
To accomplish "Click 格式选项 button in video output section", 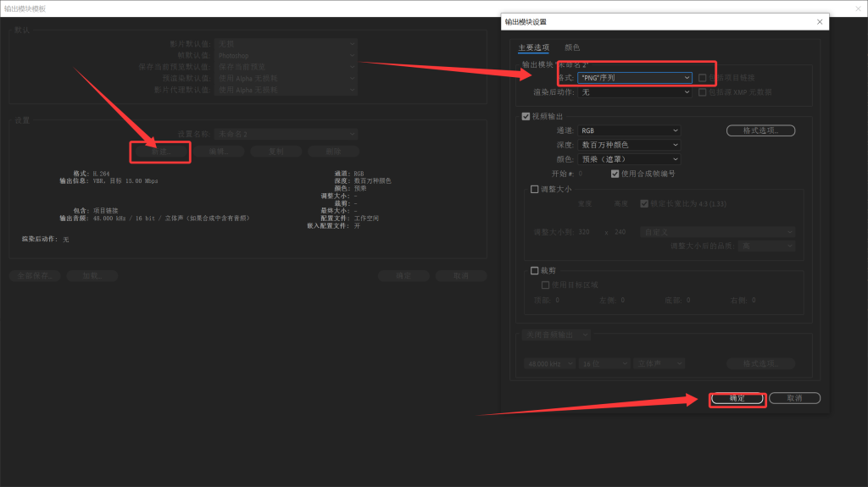I will tap(760, 130).
